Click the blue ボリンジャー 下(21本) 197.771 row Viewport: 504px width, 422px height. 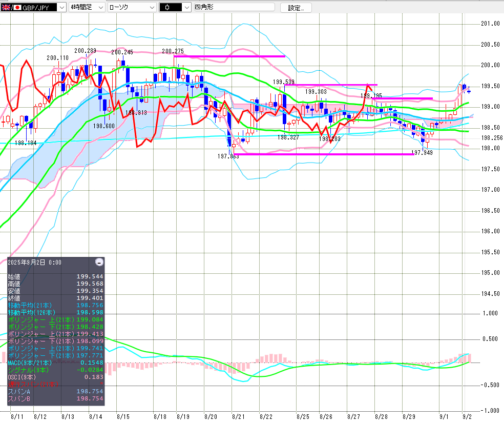tap(56, 355)
